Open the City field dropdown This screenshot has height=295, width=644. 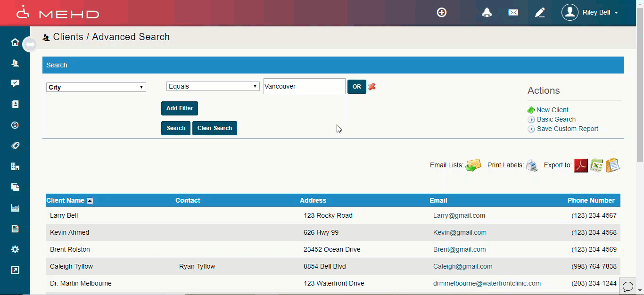pyautogui.click(x=96, y=87)
